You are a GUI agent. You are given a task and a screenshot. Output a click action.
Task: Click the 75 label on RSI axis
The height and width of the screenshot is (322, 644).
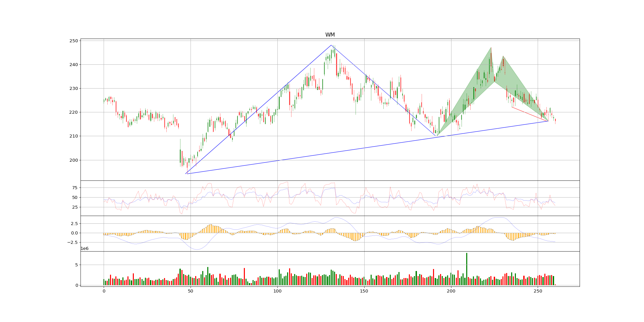pyautogui.click(x=75, y=187)
